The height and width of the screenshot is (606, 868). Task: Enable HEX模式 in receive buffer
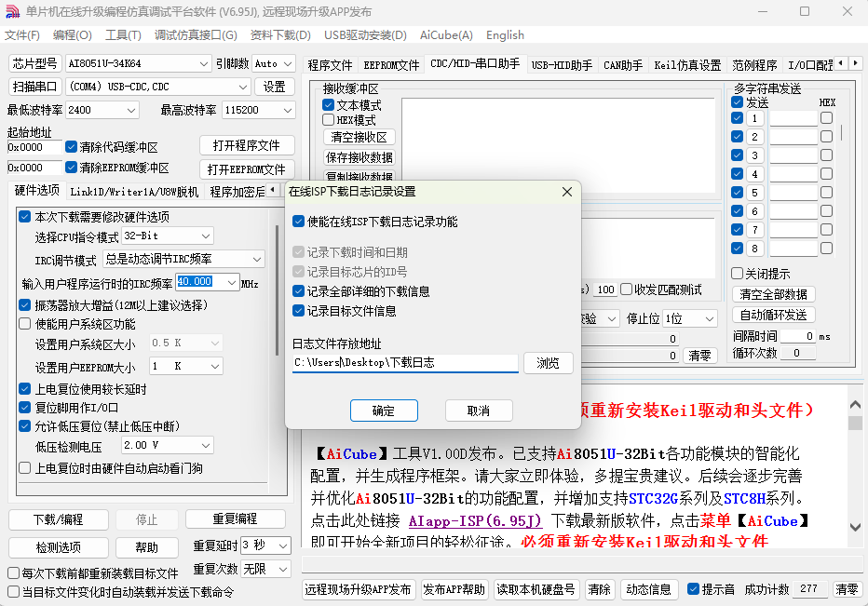pos(328,119)
